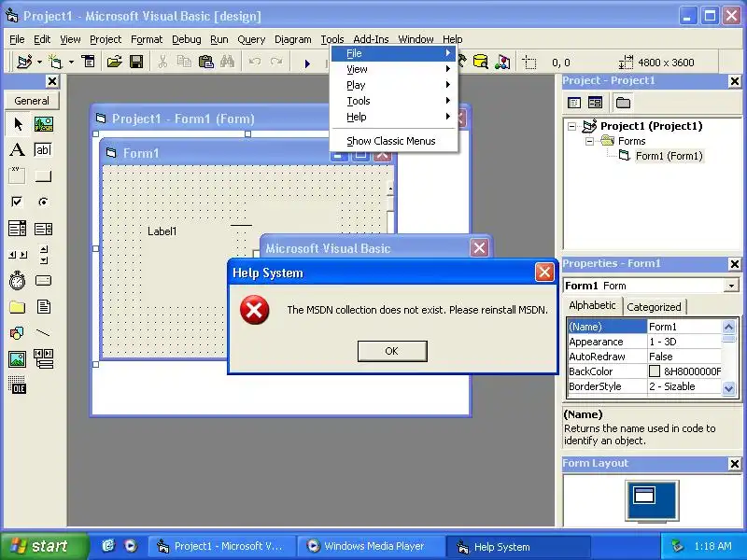Select the Data control tool

[x=43, y=358]
